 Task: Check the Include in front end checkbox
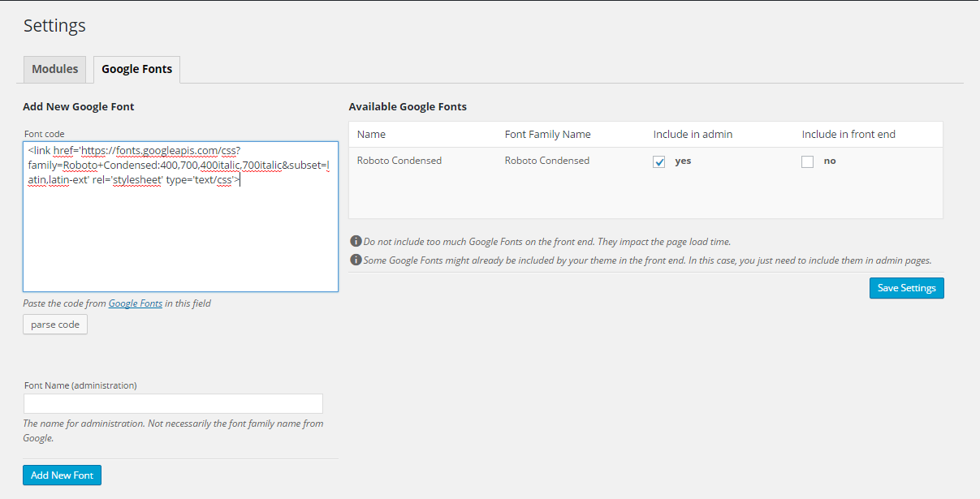click(x=807, y=161)
